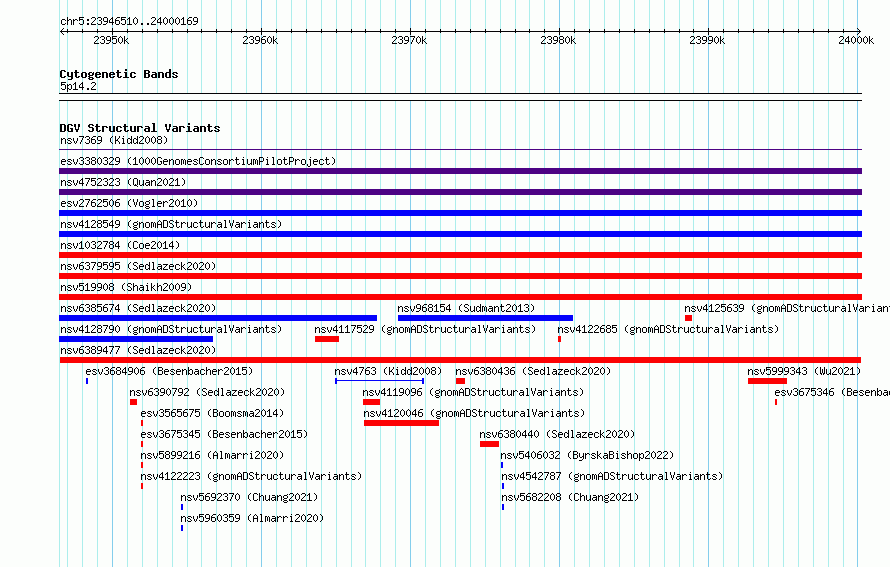
Task: Click nsv968154 (Sudmant2013) blue bar
Action: click(485, 318)
